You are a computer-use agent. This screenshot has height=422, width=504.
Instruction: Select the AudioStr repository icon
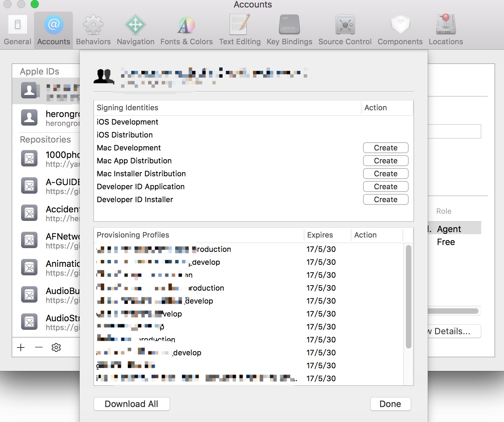click(x=29, y=322)
